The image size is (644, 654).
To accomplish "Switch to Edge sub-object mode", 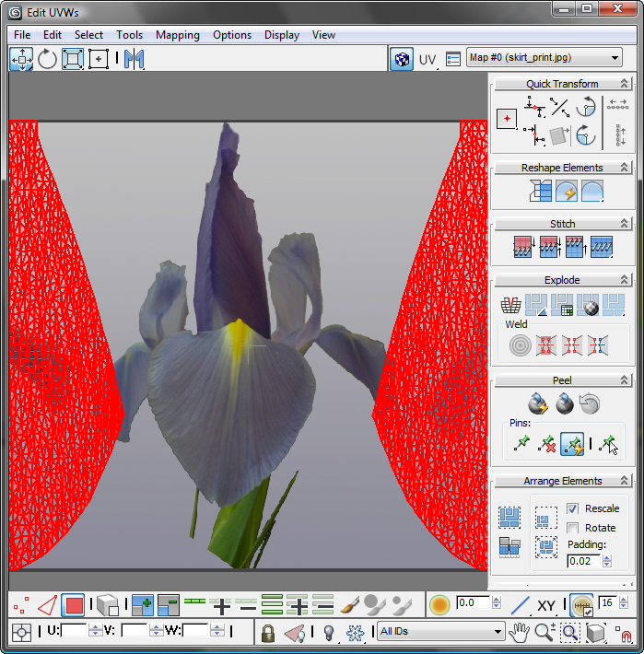I will click(47, 605).
